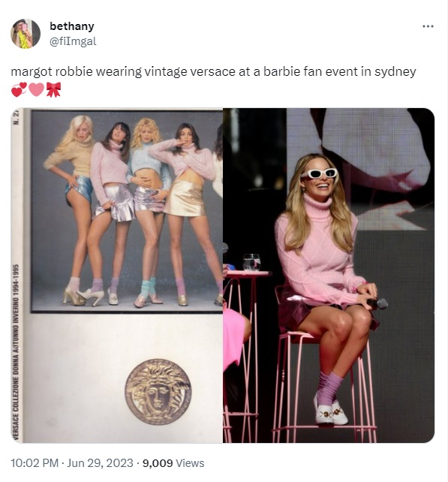Click the two hearts emoji in tweet

[19, 89]
